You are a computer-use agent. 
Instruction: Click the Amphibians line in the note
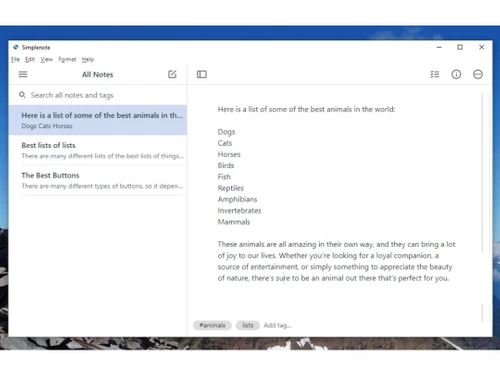237,199
